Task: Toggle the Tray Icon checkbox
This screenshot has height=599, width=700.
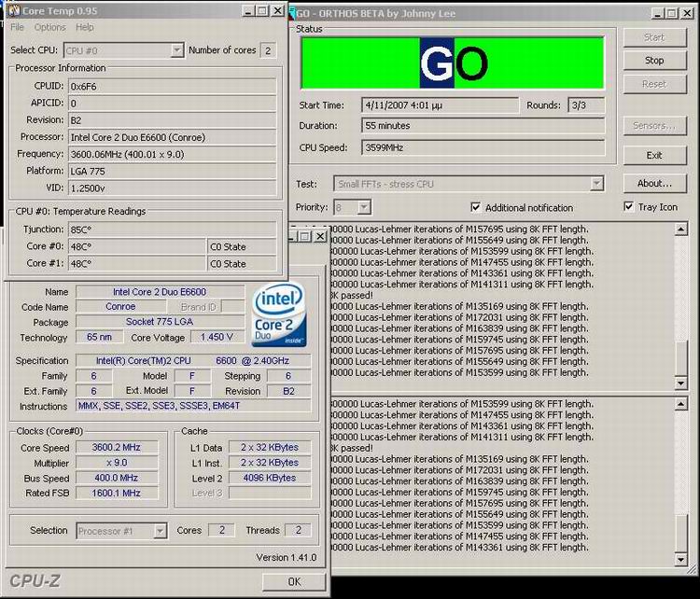Action: tap(628, 206)
